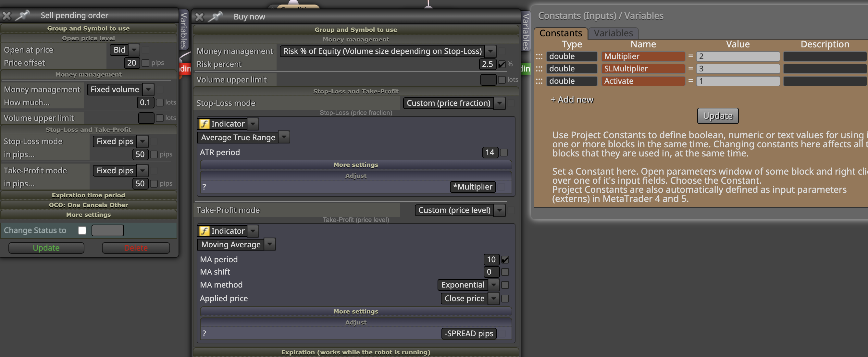Toggle Take-Profit in pips checkbox
Screen dimensions: 868x357
pyautogui.click(x=154, y=184)
